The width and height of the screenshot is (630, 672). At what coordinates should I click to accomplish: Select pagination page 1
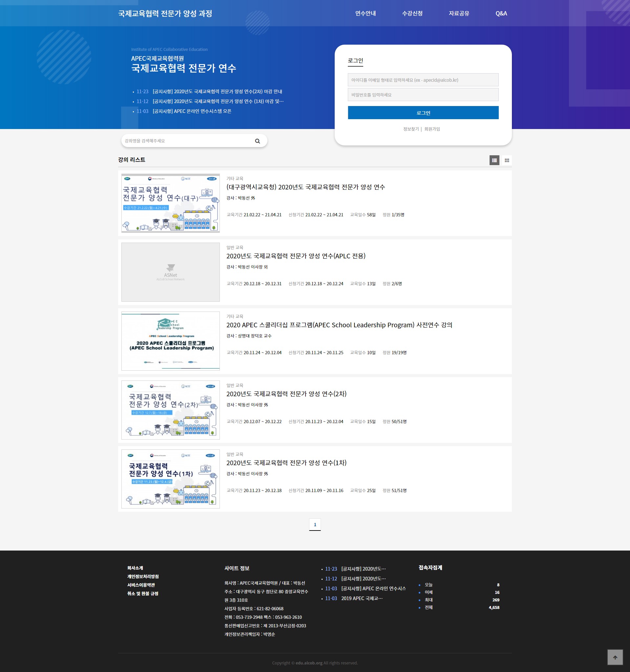click(x=315, y=525)
